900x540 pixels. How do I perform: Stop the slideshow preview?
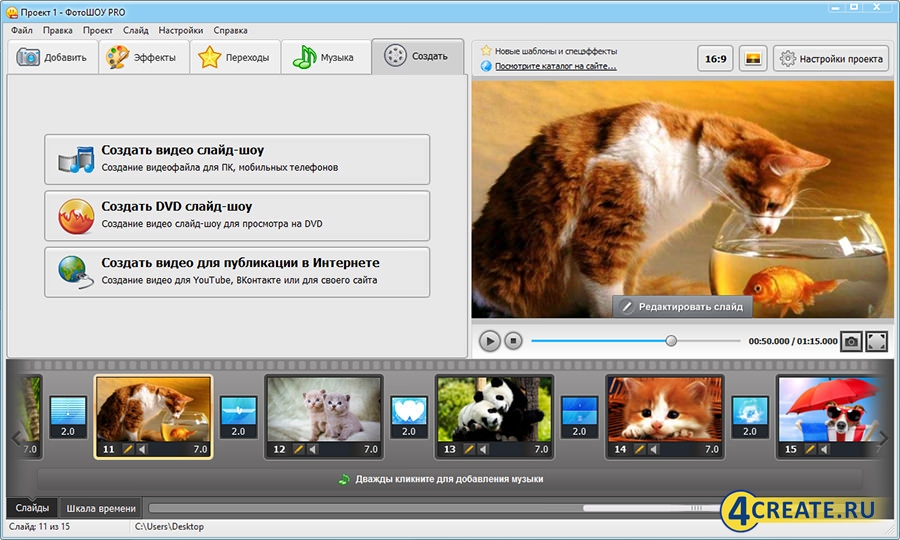click(x=513, y=341)
